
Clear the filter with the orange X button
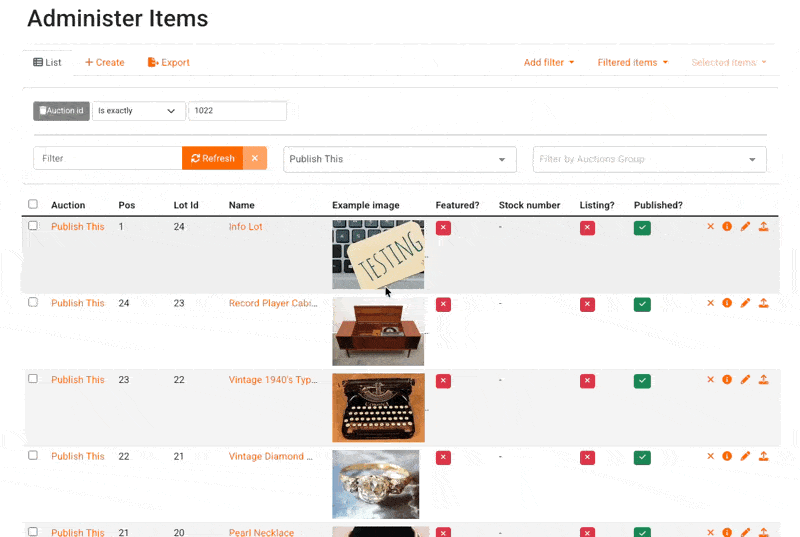click(255, 159)
